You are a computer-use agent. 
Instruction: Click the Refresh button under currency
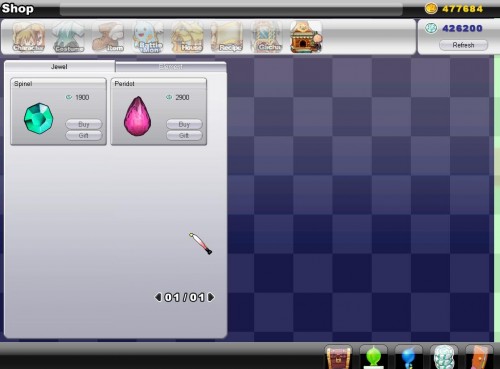463,45
